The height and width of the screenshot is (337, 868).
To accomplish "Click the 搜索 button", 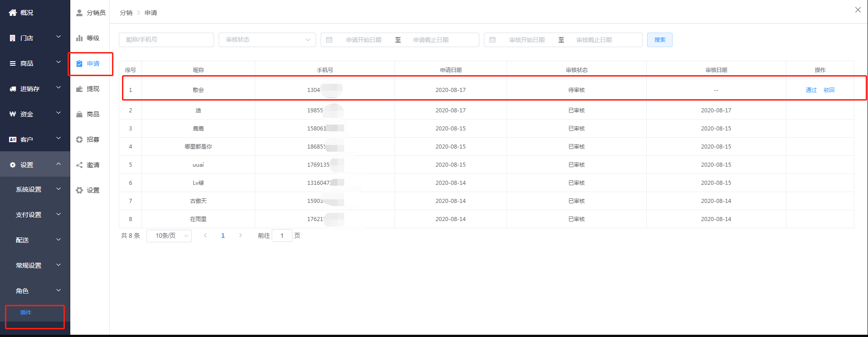I will coord(660,40).
